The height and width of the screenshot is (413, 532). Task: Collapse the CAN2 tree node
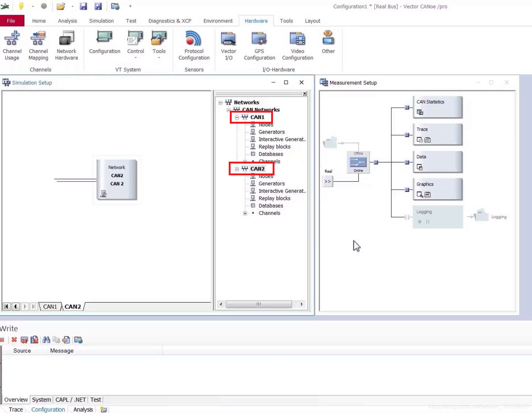pyautogui.click(x=237, y=169)
